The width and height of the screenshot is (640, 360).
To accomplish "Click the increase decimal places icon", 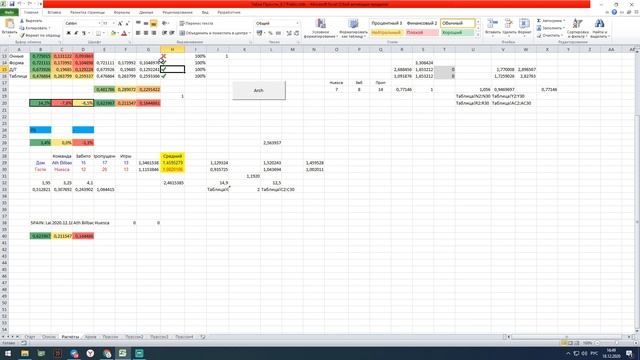I will [x=289, y=33].
